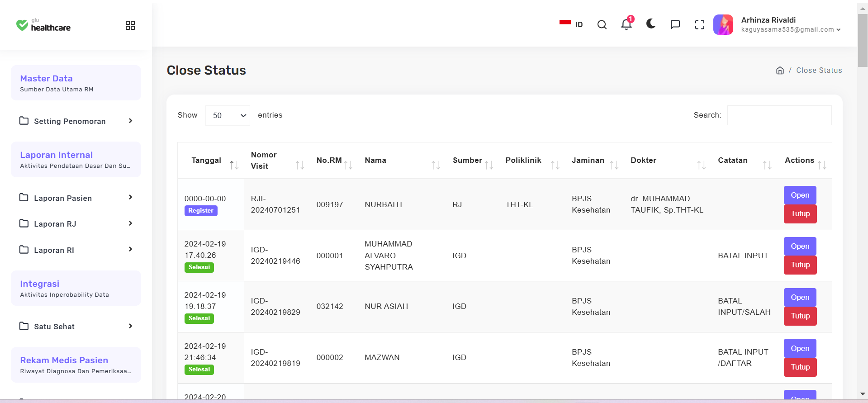Open the notifications bell icon
Image resolution: width=868 pixels, height=403 pixels.
pos(626,24)
